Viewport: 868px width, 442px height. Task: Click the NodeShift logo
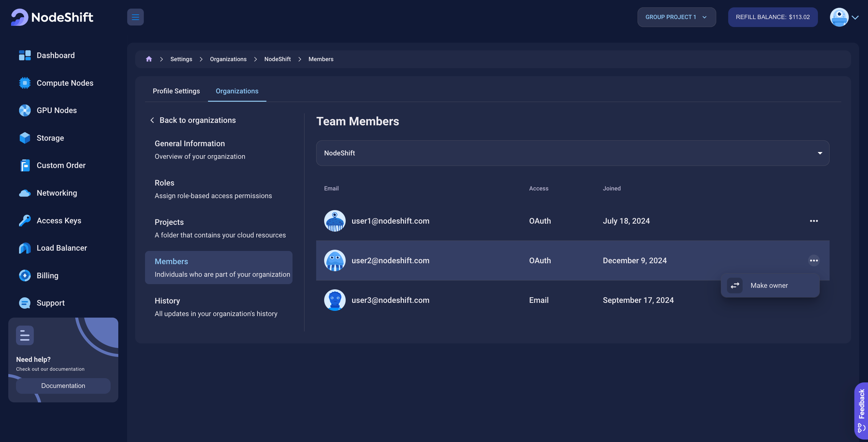click(x=52, y=17)
